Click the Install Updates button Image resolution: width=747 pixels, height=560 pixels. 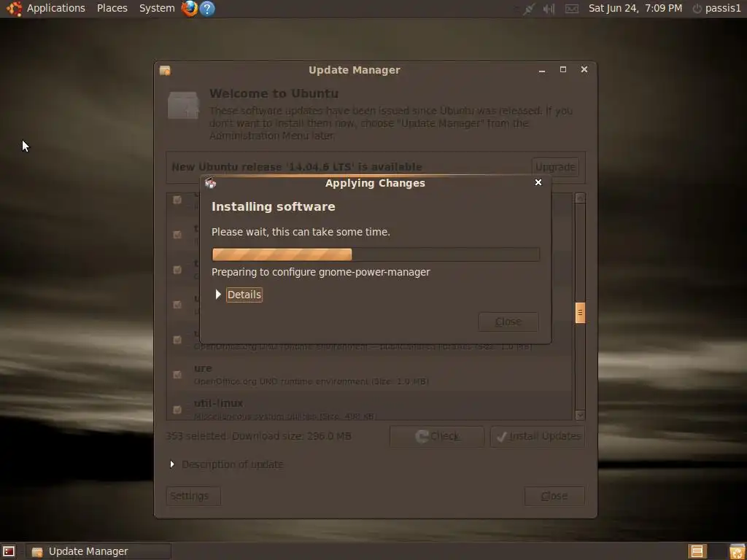pos(538,436)
